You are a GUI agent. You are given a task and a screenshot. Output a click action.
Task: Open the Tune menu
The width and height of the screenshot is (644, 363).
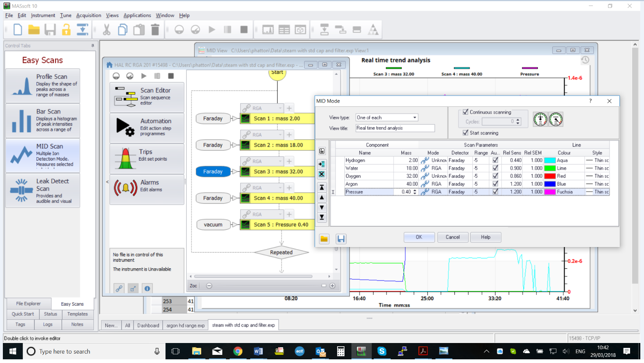coord(66,16)
